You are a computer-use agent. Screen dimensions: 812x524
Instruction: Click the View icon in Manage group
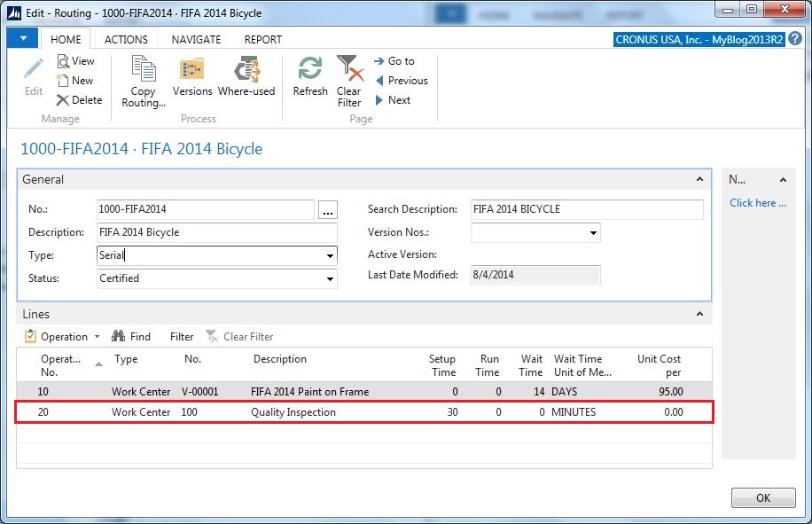point(63,61)
